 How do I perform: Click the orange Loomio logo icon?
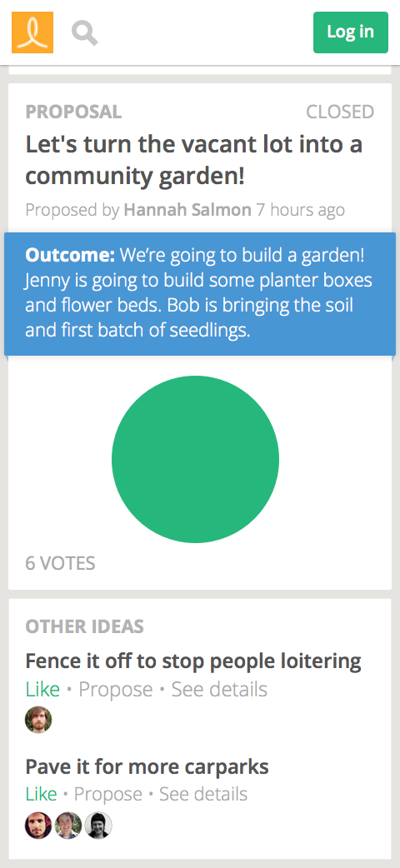coord(32,32)
